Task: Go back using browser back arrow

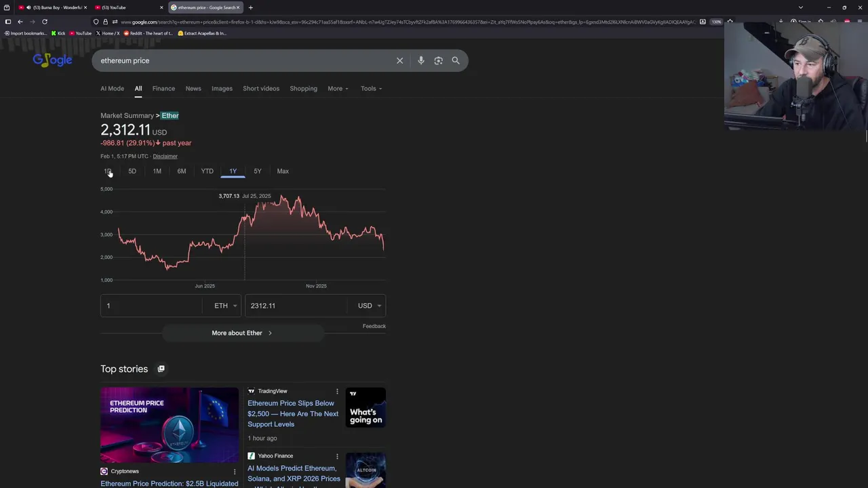Action: 20,22
